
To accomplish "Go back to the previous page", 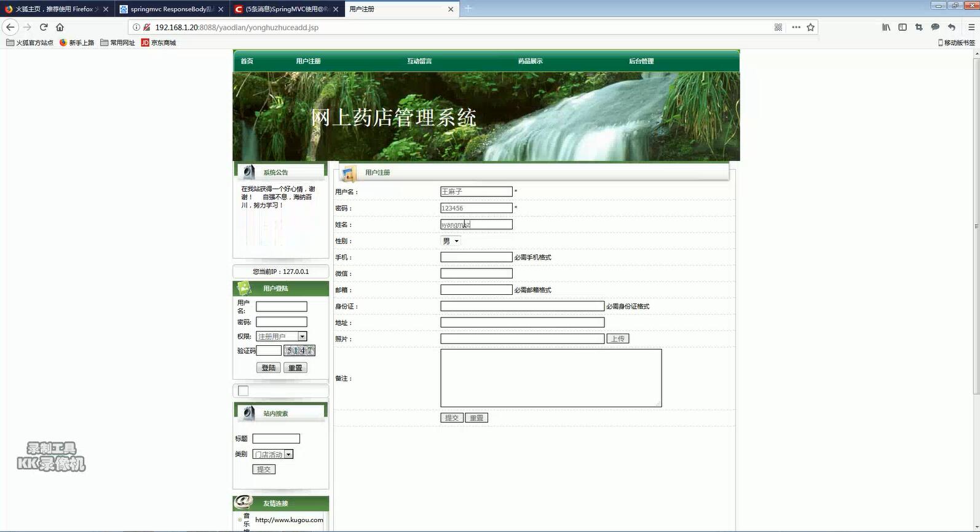I will [10, 27].
